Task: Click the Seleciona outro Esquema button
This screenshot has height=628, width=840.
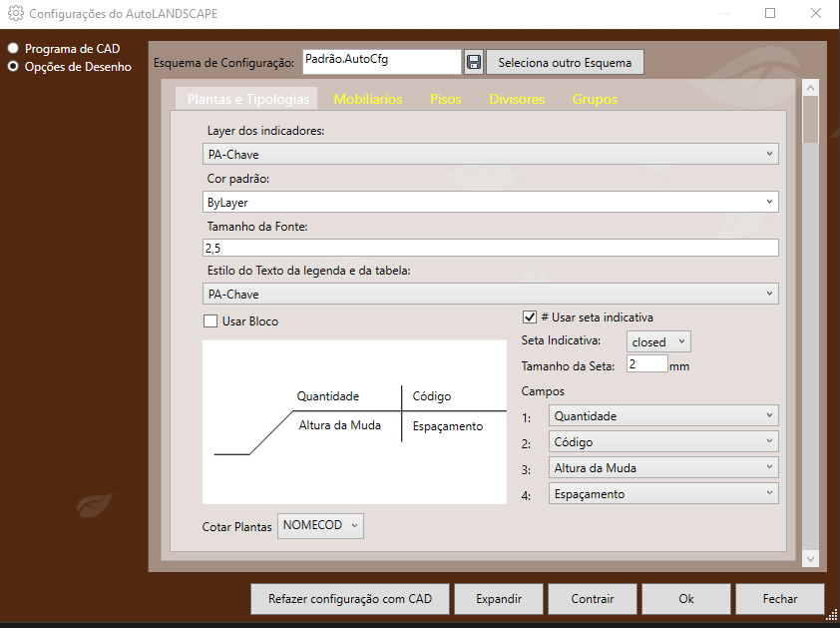Action: coord(565,62)
